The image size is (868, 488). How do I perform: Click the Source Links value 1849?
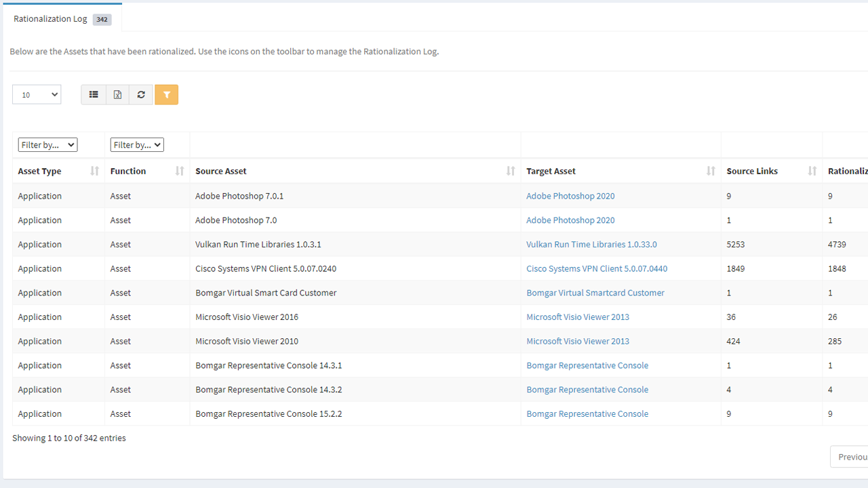click(736, 269)
